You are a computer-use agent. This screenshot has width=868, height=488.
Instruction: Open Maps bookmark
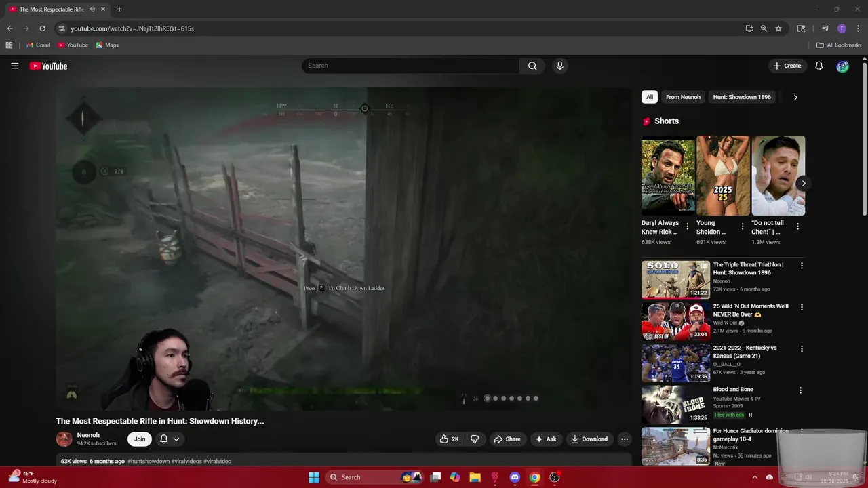pyautogui.click(x=107, y=45)
